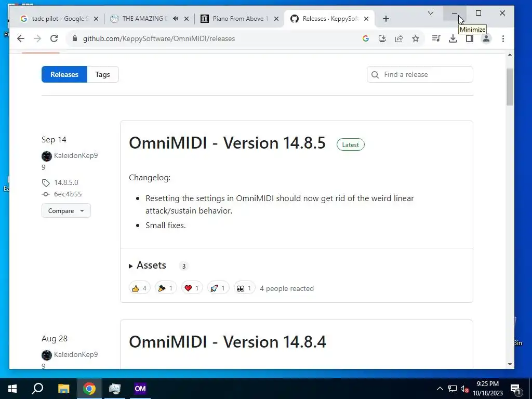Open OmniMIDI Version 14.8.4 release title
532x399 pixels.
(x=228, y=342)
